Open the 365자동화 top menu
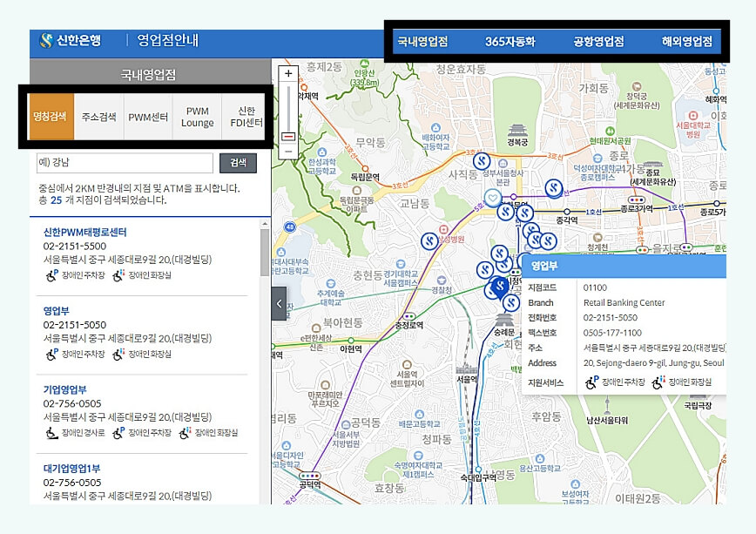 (x=510, y=42)
